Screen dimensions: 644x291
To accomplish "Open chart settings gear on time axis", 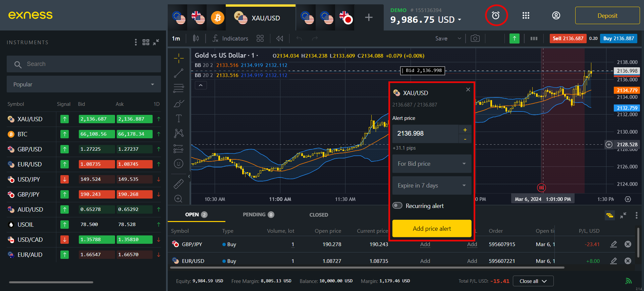I will pos(628,199).
